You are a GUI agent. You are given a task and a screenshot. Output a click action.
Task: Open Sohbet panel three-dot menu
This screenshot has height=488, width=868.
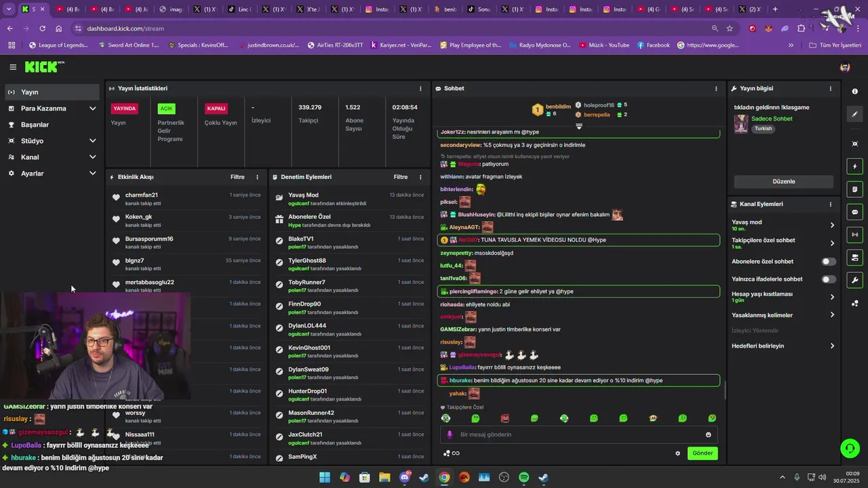(x=716, y=89)
